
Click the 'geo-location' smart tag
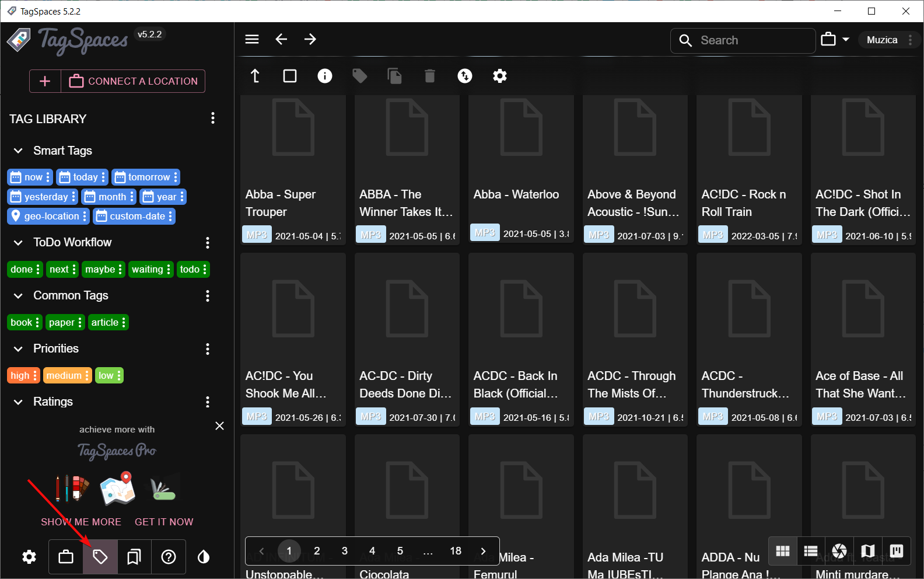click(x=48, y=216)
